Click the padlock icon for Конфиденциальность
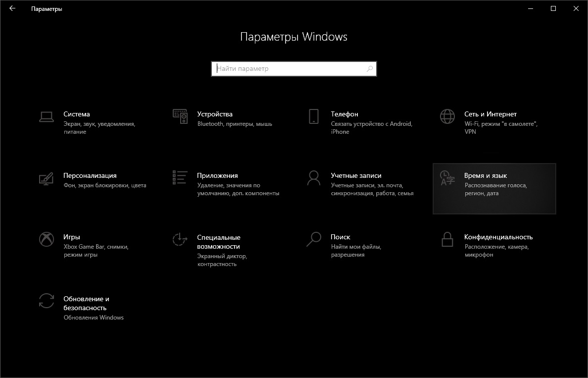The width and height of the screenshot is (588, 378). click(447, 239)
